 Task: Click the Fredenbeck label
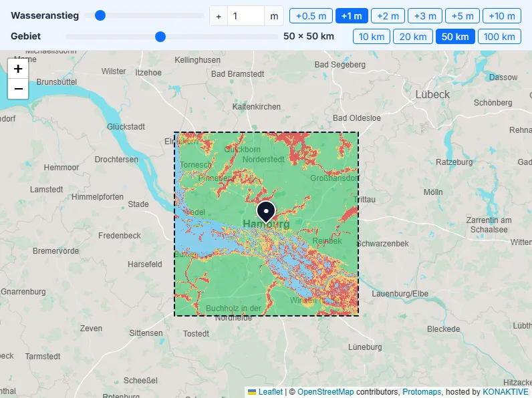(x=120, y=236)
